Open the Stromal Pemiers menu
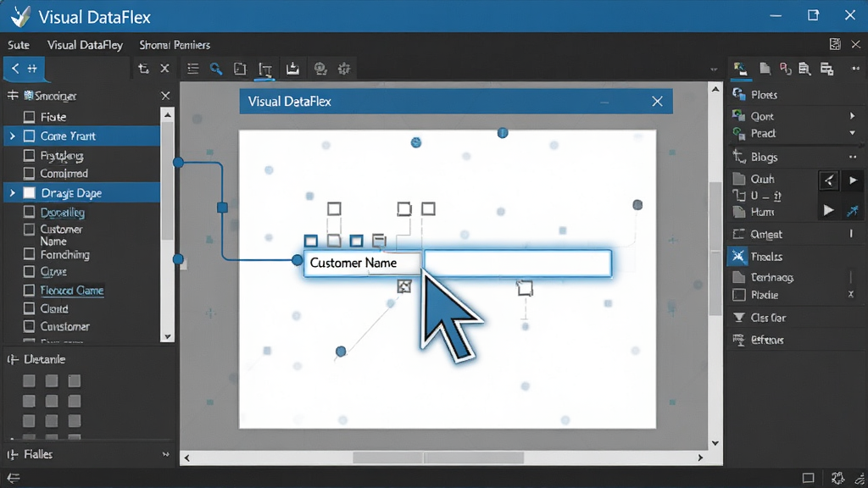The width and height of the screenshot is (868, 488). click(175, 45)
